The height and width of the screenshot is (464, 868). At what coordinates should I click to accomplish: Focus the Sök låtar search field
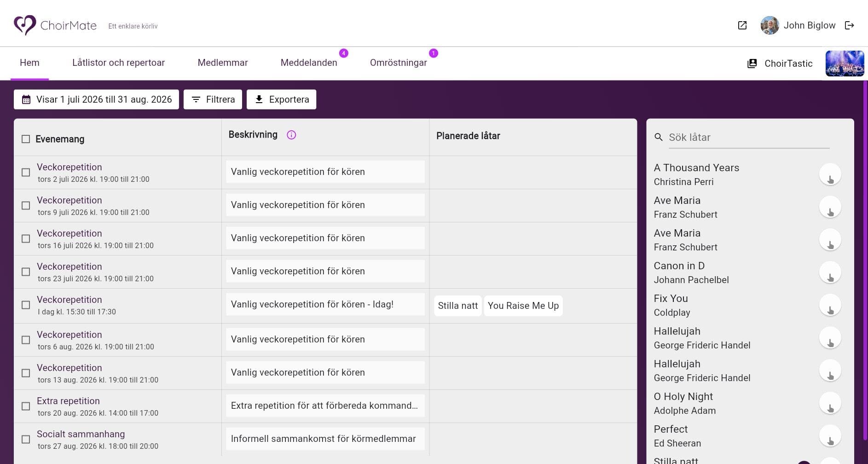749,137
